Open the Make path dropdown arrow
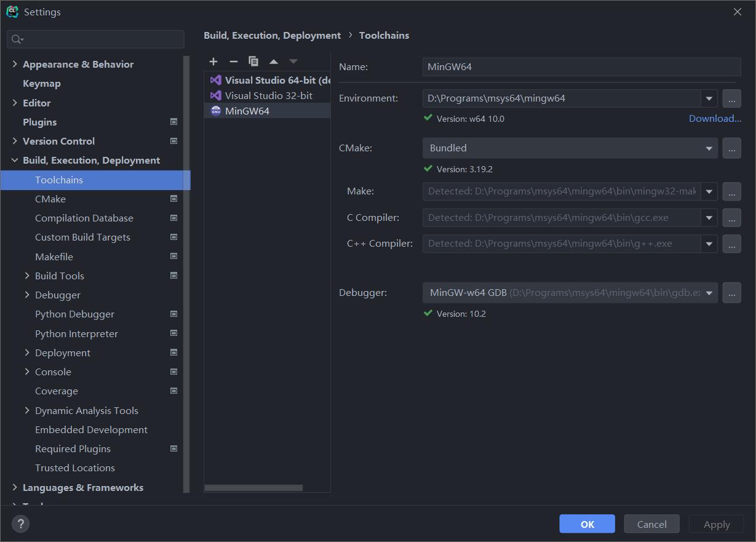Image resolution: width=756 pixels, height=542 pixels. 709,192
